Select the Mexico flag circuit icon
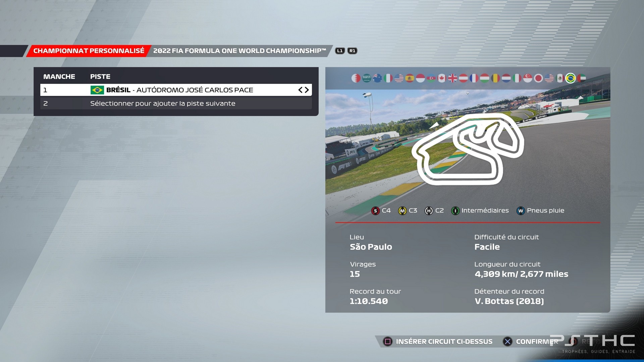 pyautogui.click(x=560, y=78)
